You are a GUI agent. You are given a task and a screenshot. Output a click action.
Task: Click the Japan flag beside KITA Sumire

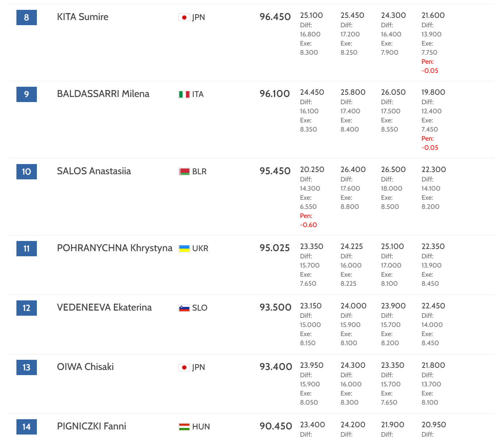pyautogui.click(x=184, y=17)
